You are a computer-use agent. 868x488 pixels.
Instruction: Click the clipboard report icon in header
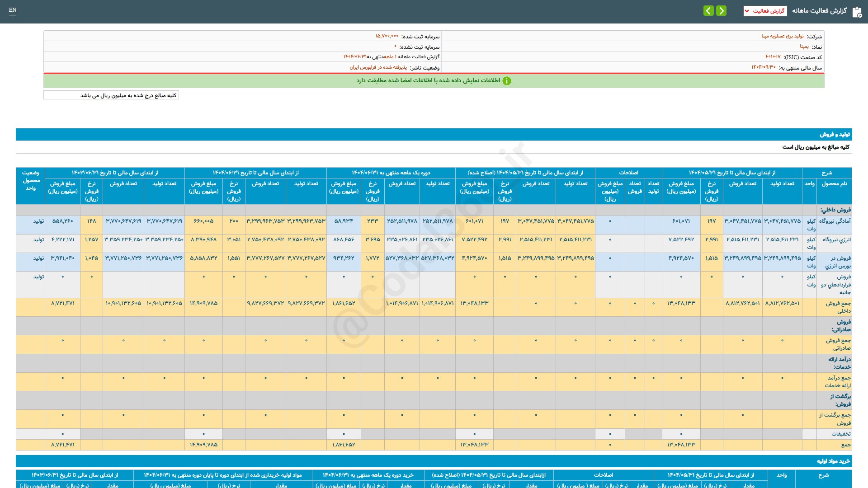(x=857, y=12)
